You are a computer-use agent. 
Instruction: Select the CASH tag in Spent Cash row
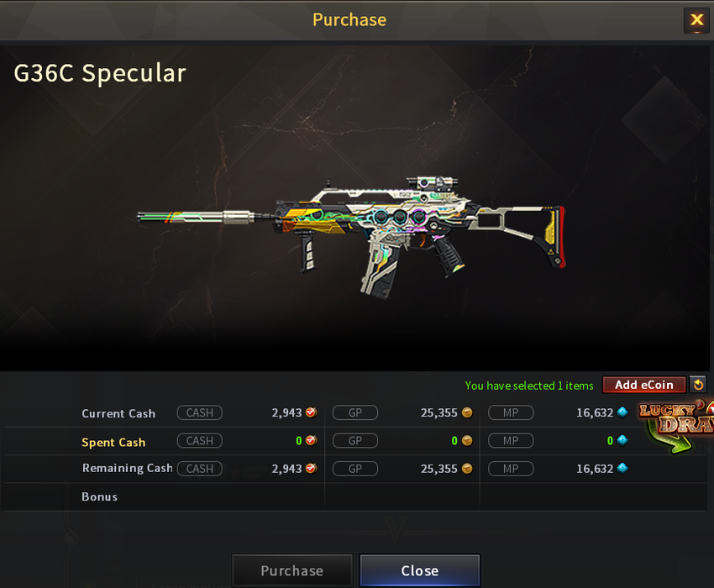tap(200, 441)
